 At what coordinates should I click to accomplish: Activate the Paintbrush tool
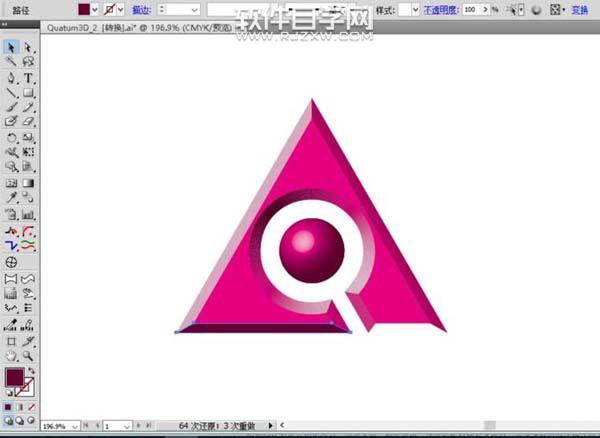pos(11,107)
